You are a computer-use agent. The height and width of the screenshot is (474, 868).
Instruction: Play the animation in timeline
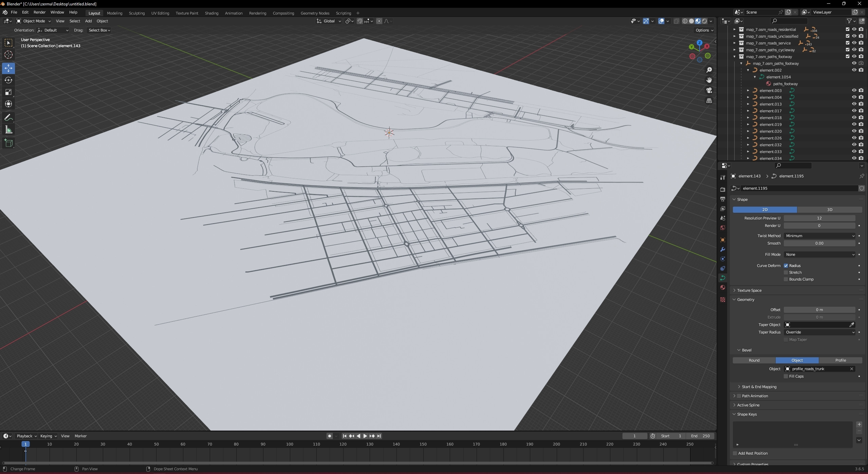(365, 436)
